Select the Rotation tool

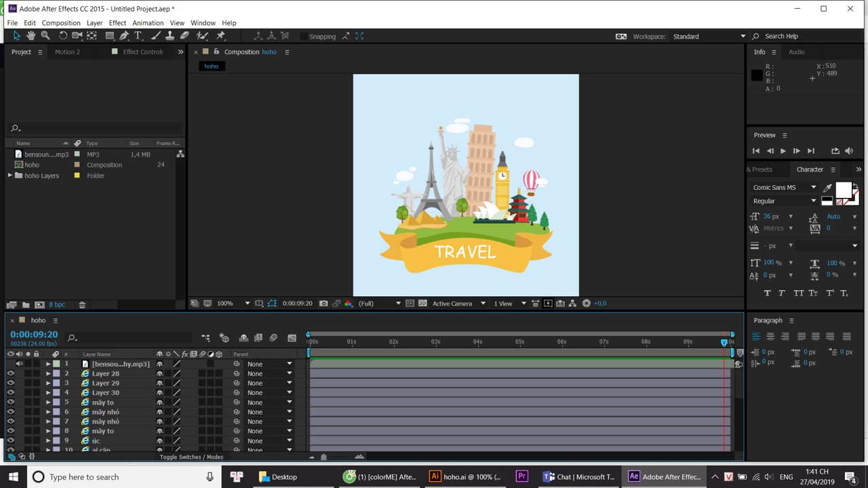pos(63,36)
